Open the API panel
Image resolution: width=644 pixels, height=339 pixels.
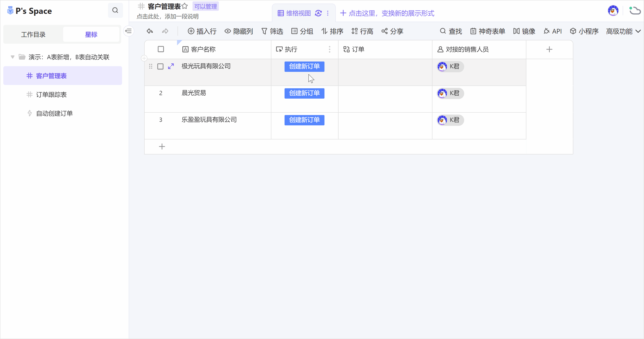click(553, 31)
